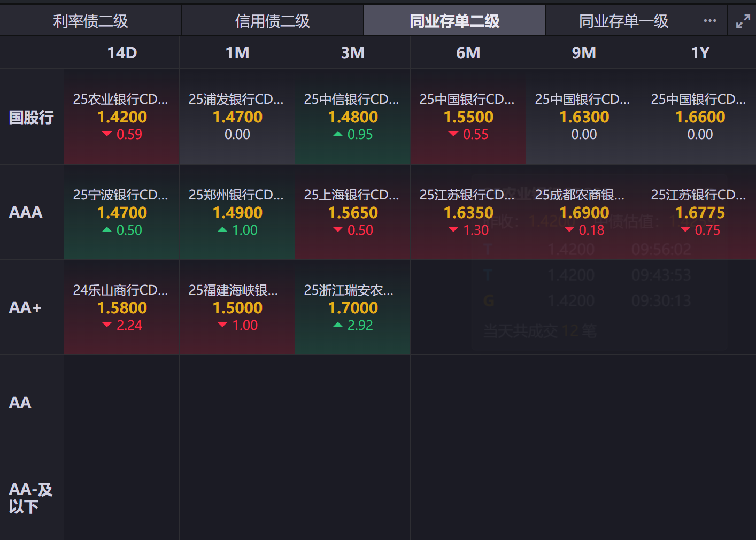Click the 6M column header
Image resolution: width=756 pixels, height=540 pixels.
coord(468,53)
